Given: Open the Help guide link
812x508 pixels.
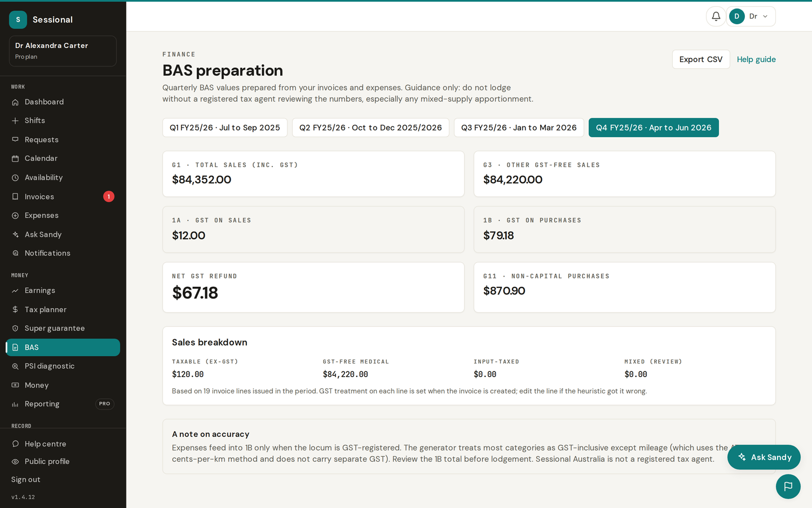Looking at the screenshot, I should coord(756,59).
